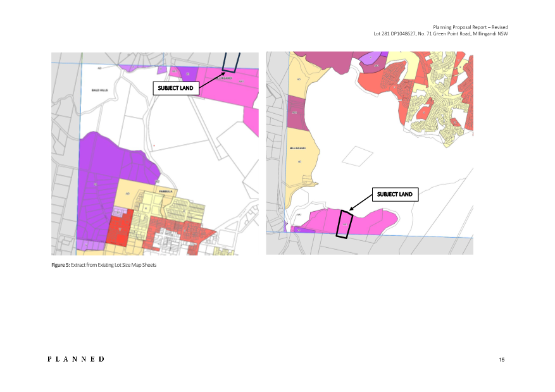Click the SUBJECT LAND label on right map
Viewport: 555px width, 392px height.
coord(395,194)
